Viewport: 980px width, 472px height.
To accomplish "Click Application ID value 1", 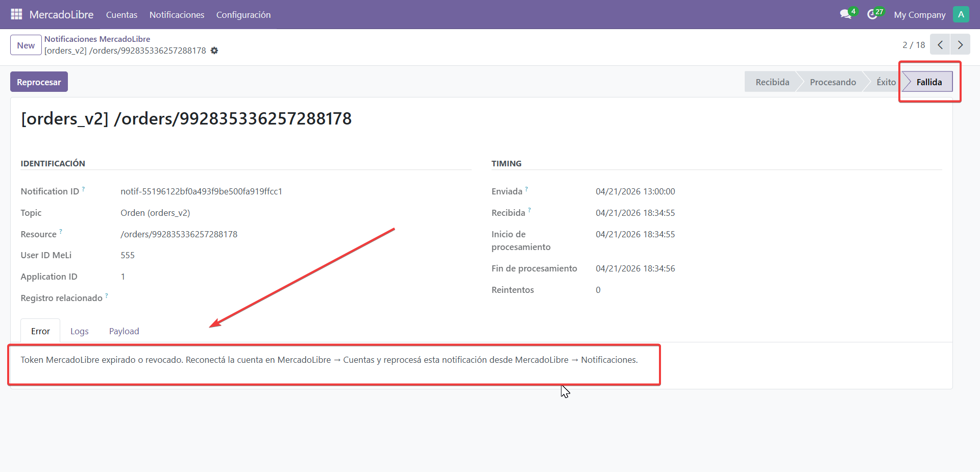I will click(x=123, y=277).
